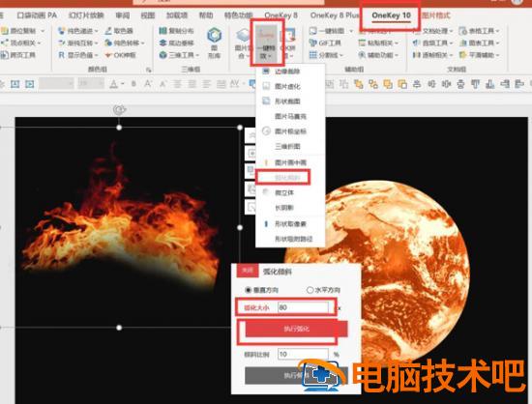The width and height of the screenshot is (532, 404).
Task: Switch to the OneKey 8 Plus tab
Action: click(x=335, y=15)
